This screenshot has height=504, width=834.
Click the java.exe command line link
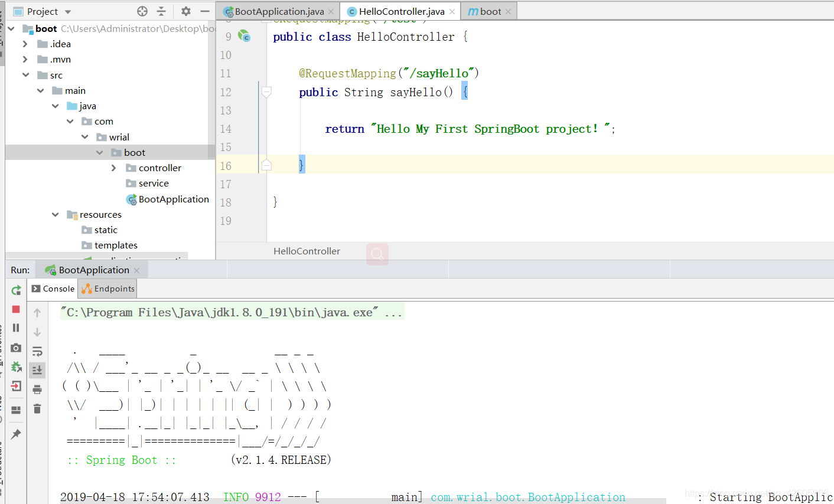pos(232,312)
